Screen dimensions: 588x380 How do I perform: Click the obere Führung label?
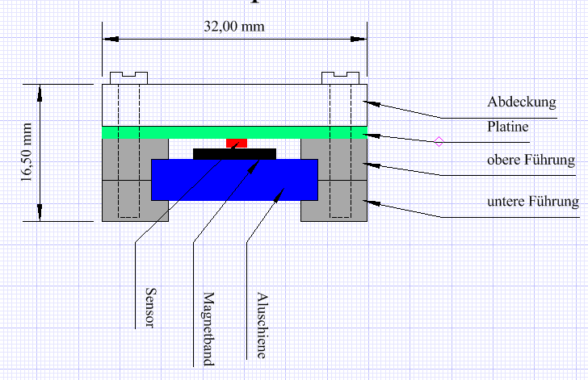point(531,160)
